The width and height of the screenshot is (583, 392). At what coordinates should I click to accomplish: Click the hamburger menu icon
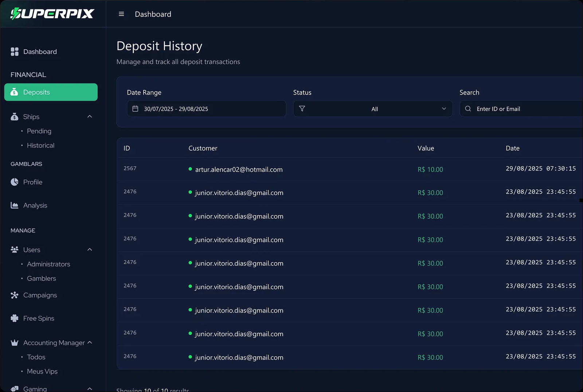coord(121,14)
